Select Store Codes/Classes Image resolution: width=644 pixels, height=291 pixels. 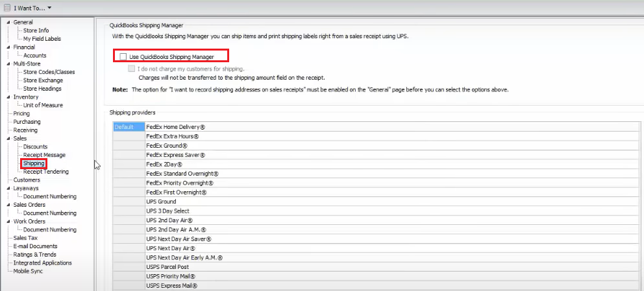(49, 72)
